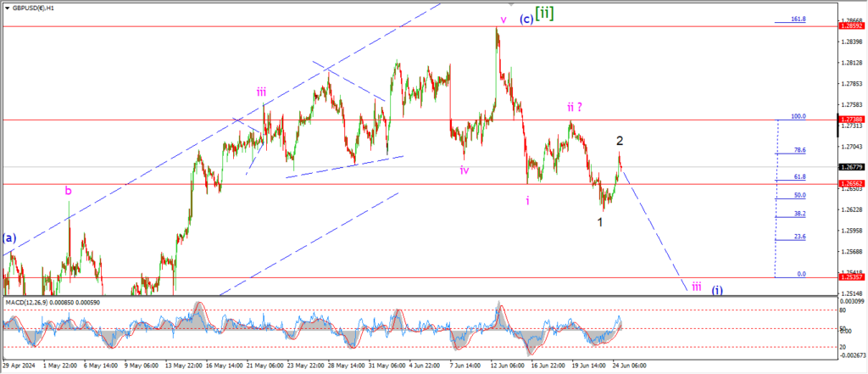The image size is (868, 374).
Task: Click the blue (i) label at bottom right
Action: 717,288
